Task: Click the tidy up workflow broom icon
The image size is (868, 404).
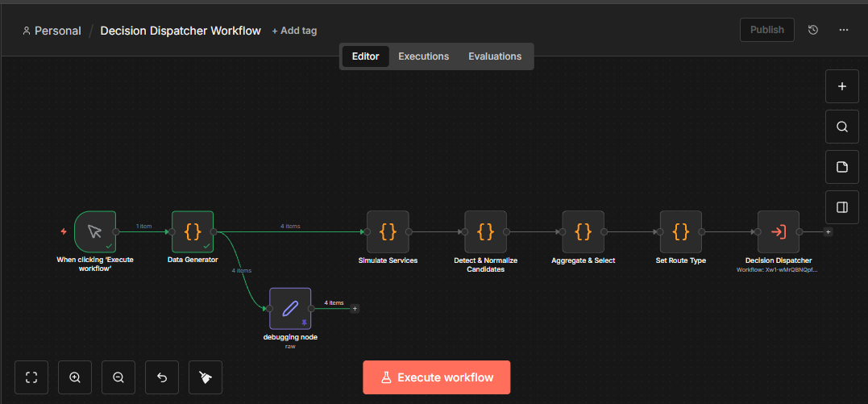Action: tap(206, 377)
